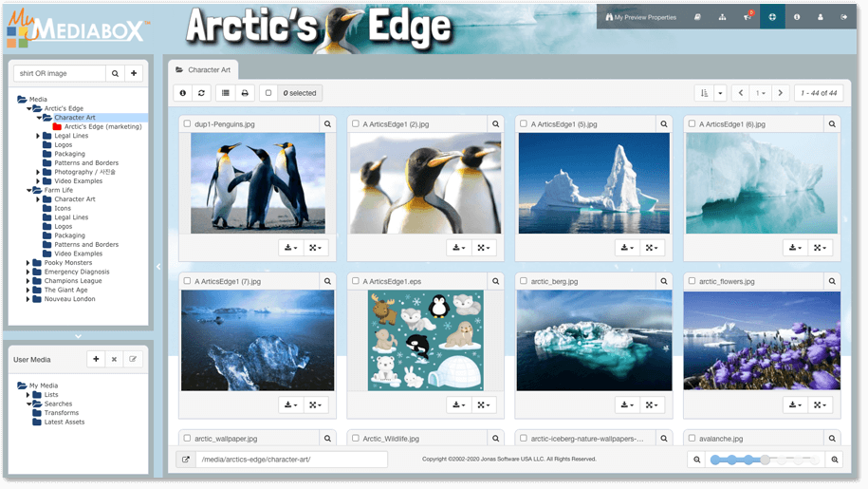Viewport: 868px width, 489px height.
Task: Expand the Pooky Monsters folder
Action: [x=28, y=262]
